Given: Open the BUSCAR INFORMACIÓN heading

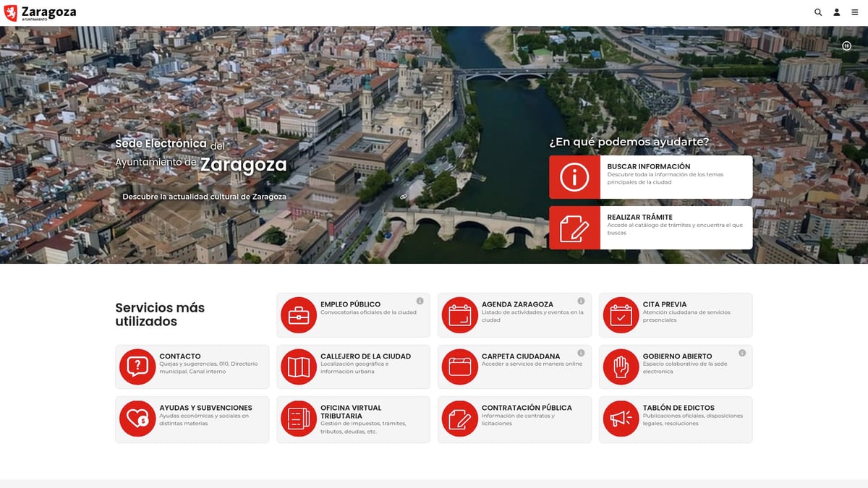Looking at the screenshot, I should click(649, 166).
